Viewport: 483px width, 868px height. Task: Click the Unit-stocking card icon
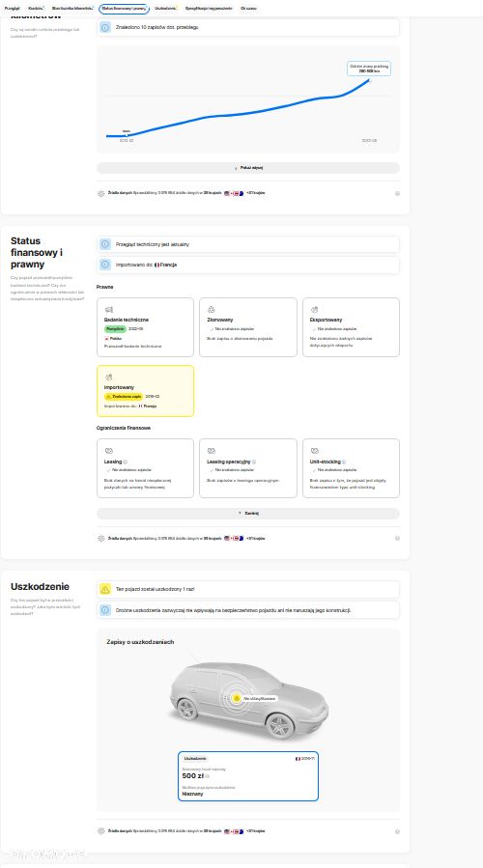pos(314,451)
